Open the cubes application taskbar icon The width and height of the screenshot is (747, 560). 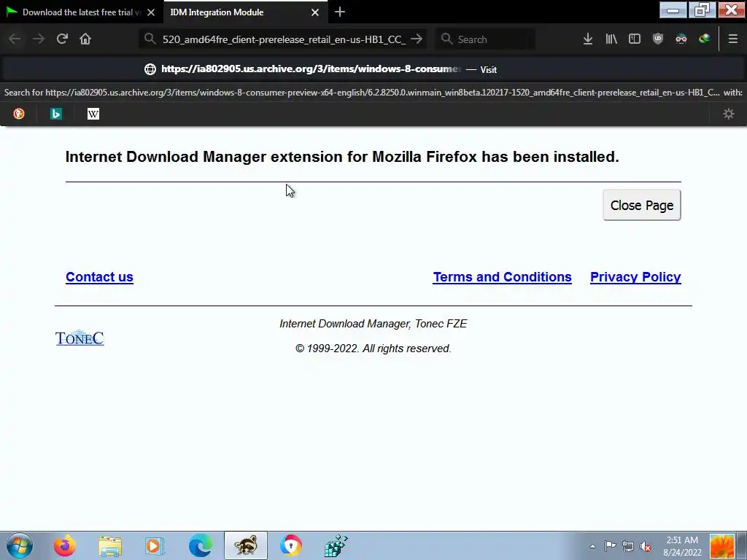(336, 545)
